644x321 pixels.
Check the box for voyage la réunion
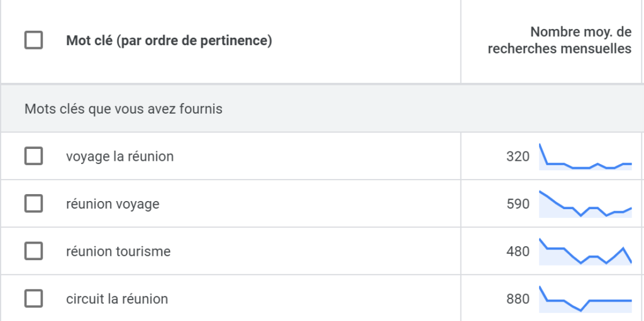[34, 156]
